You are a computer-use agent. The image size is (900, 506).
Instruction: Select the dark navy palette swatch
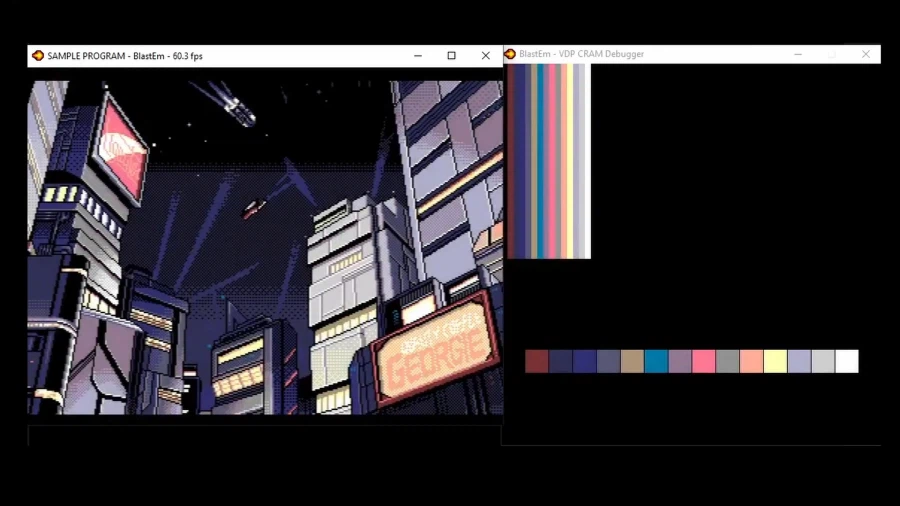tap(561, 361)
